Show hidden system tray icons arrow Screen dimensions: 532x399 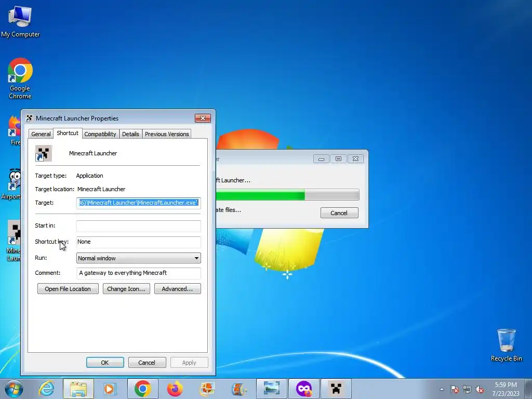442,389
